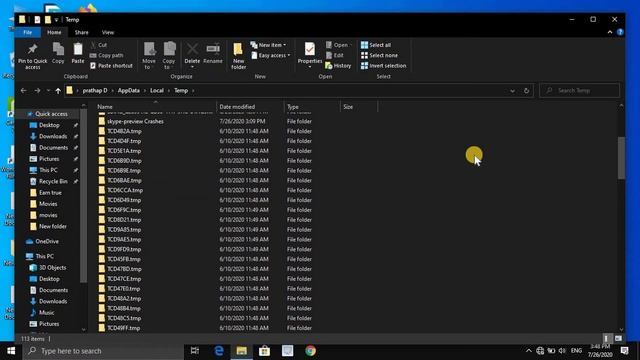Go to Local in the address breadcrumb
The width and height of the screenshot is (640, 360).
point(157,91)
